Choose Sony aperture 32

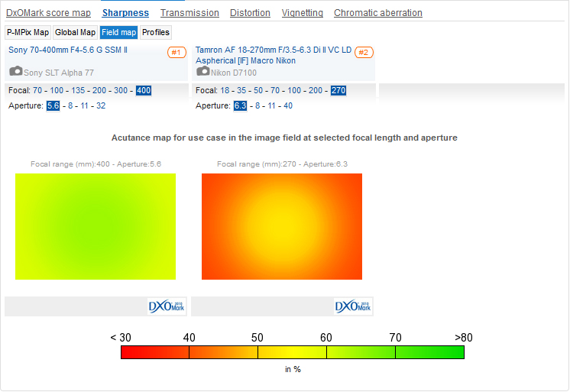click(101, 105)
